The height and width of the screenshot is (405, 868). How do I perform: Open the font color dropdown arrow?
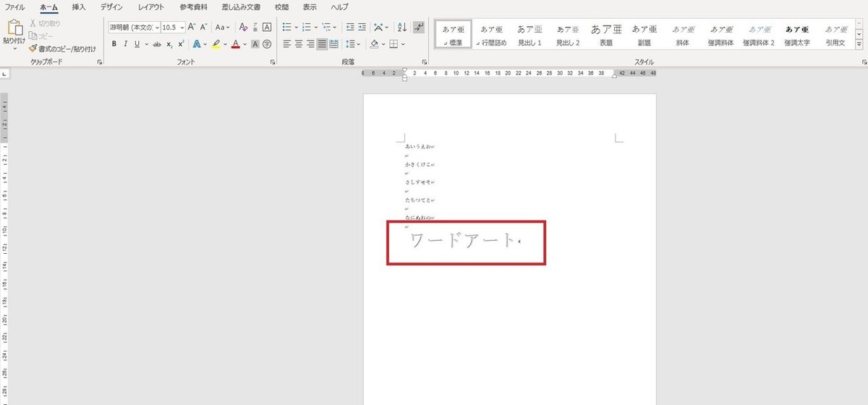(244, 44)
